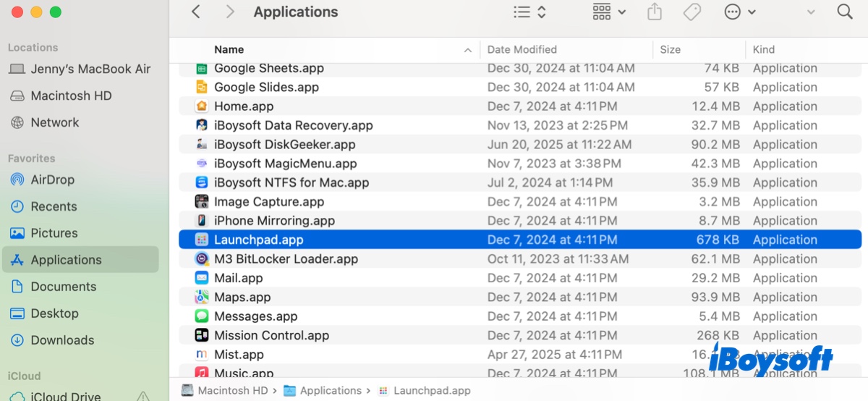Click the Mail.app icon
Viewport: 868px width, 401px height.
click(x=202, y=278)
